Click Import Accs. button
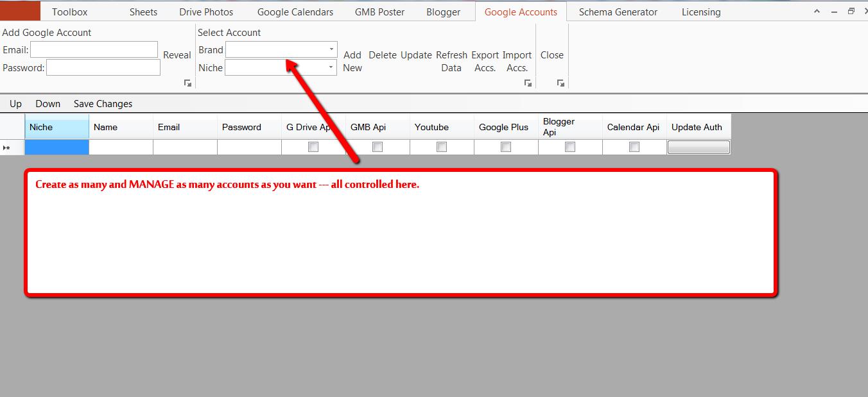The image size is (868, 397). 517,62
